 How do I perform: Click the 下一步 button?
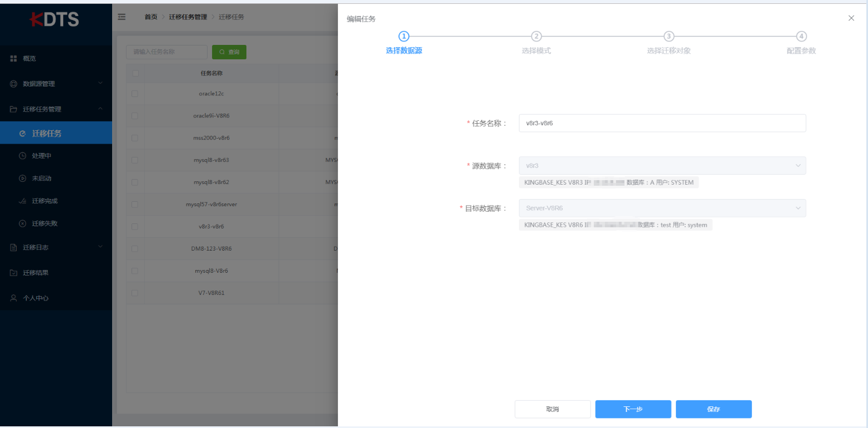(633, 409)
